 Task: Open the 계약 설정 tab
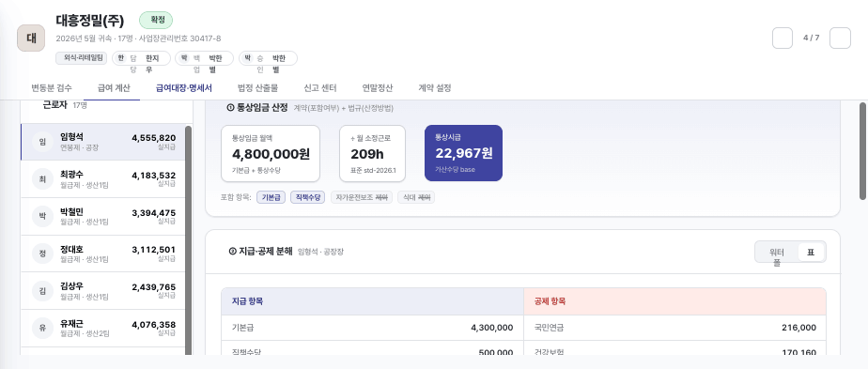[435, 87]
